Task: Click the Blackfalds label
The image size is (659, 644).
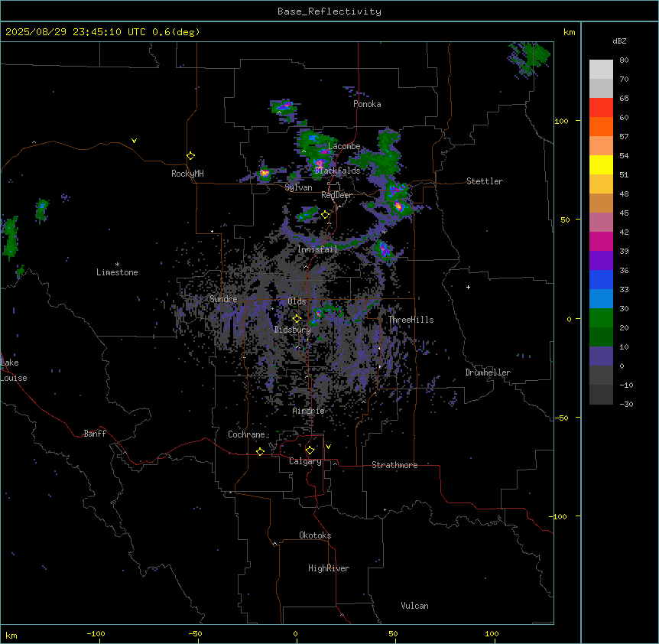Action: [x=337, y=171]
